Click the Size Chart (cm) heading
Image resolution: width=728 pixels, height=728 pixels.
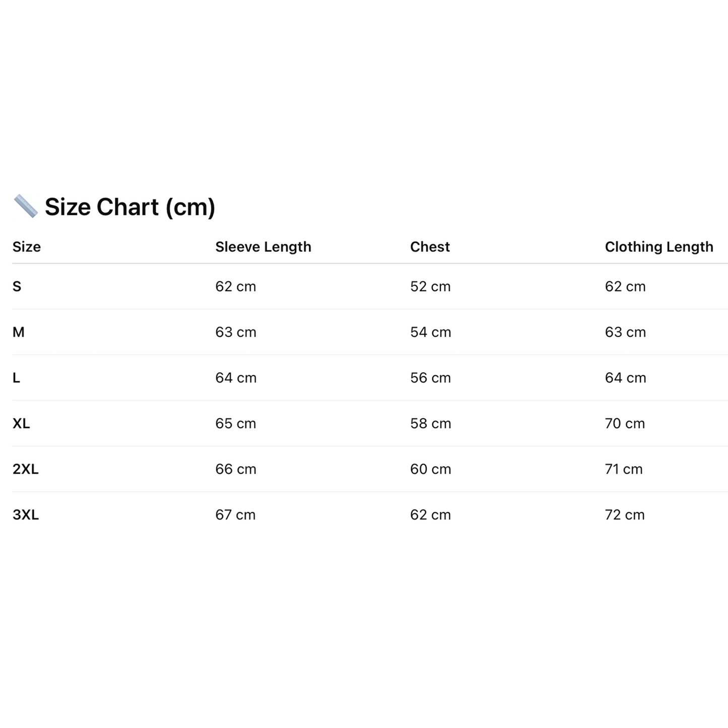129,207
